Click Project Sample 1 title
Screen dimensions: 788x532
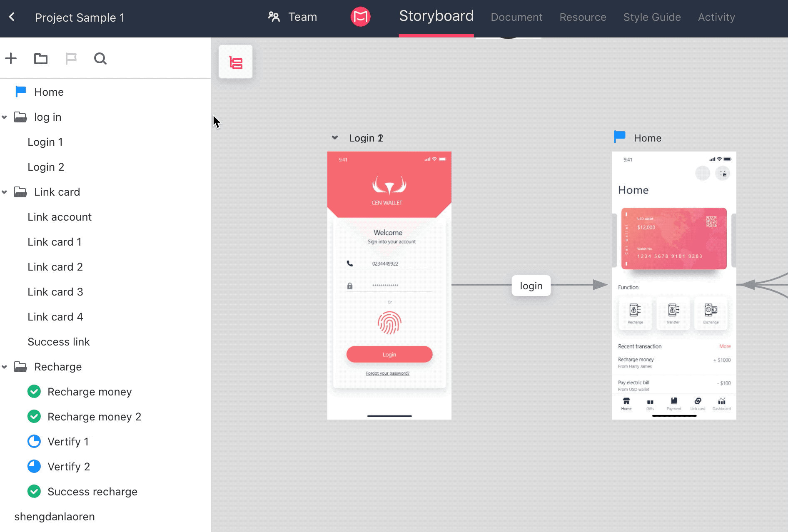pyautogui.click(x=80, y=17)
